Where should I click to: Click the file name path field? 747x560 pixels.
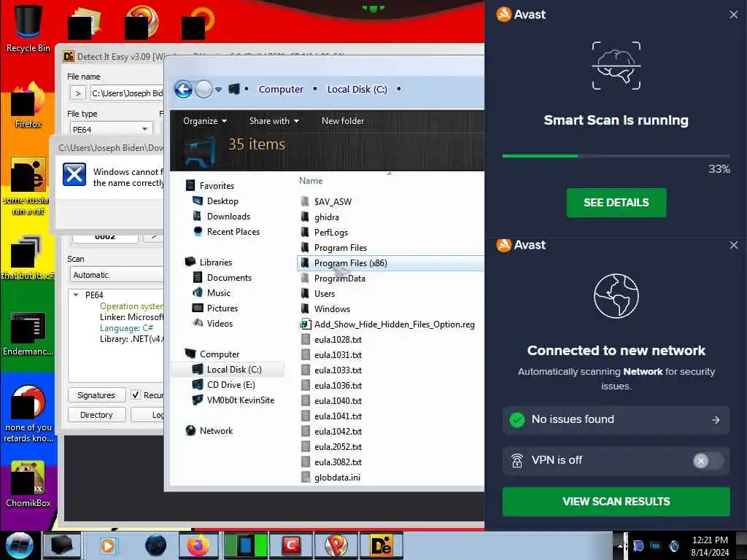pyautogui.click(x=127, y=93)
